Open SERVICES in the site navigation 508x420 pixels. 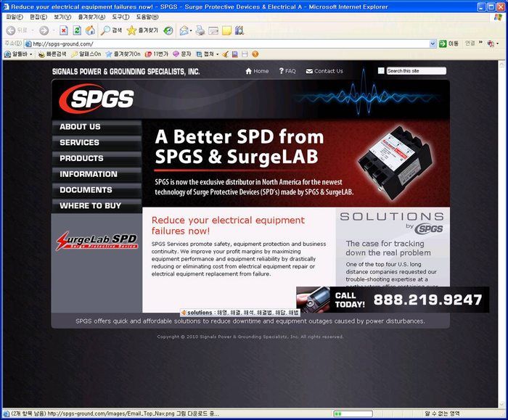(x=97, y=142)
